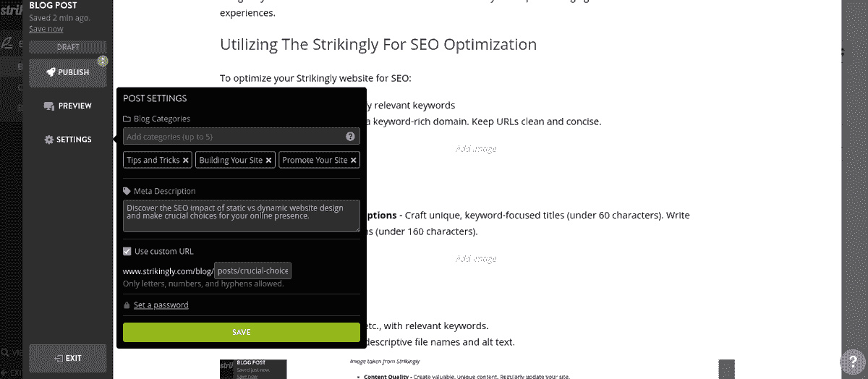Viewport: 868px width, 379px height.
Task: Click the Set a password link
Action: [x=161, y=305]
